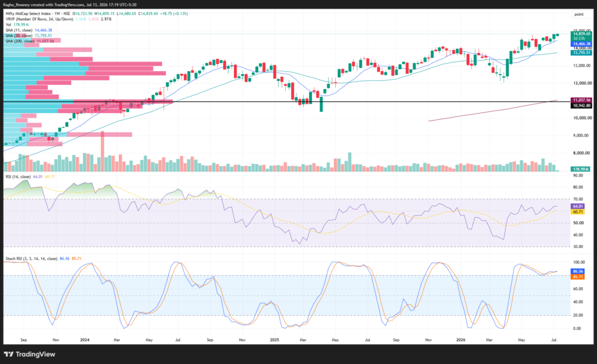
Task: Click the 100.00 Stoch RSI axis label
Action: coord(579,263)
